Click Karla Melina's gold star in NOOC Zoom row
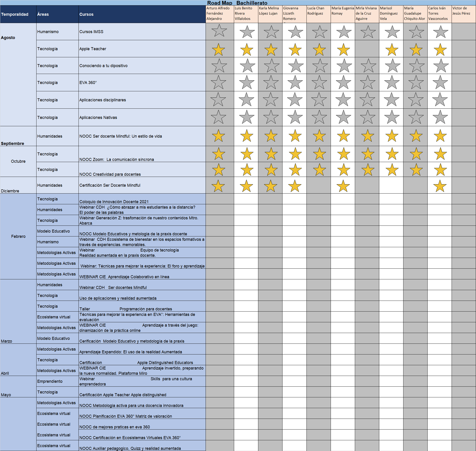 coord(271,154)
